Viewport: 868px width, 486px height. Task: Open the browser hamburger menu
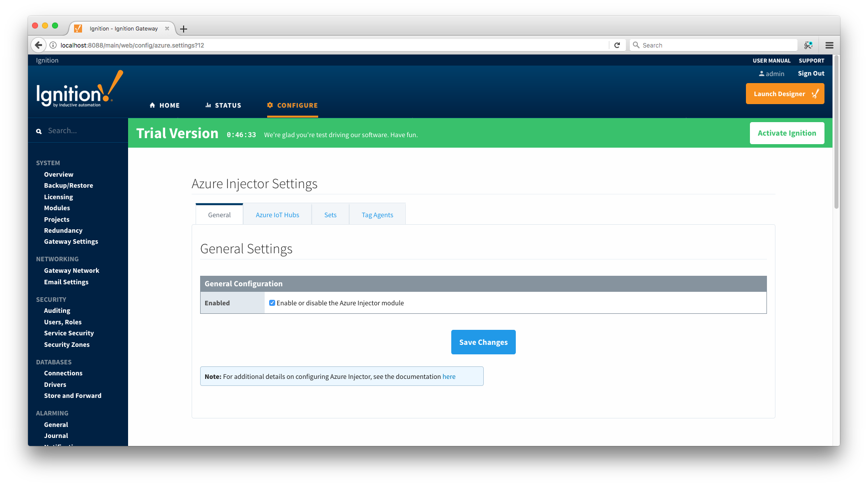click(829, 45)
